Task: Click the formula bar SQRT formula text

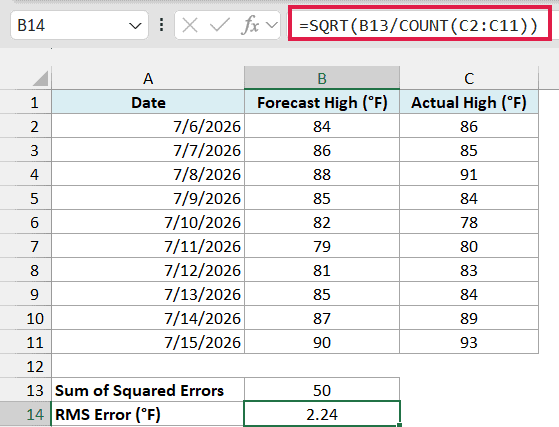Action: pyautogui.click(x=419, y=25)
